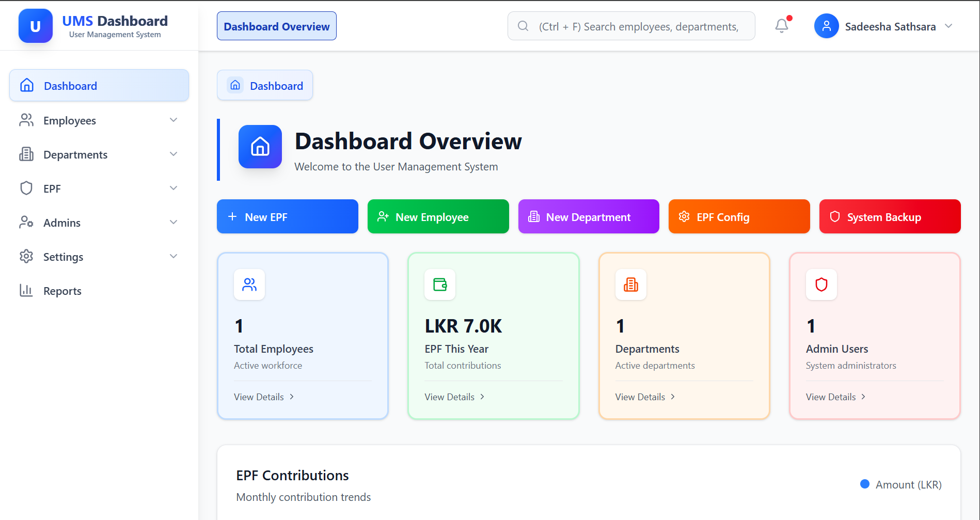Expand the Settings sidebar chevron
This screenshot has height=520, width=980.
(x=173, y=256)
